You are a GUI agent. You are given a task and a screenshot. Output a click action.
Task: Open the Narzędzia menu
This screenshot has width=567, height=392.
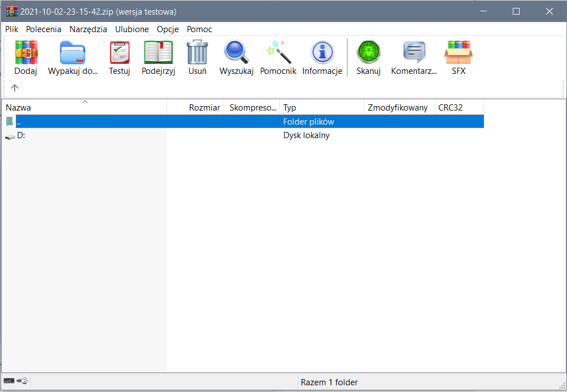(88, 29)
